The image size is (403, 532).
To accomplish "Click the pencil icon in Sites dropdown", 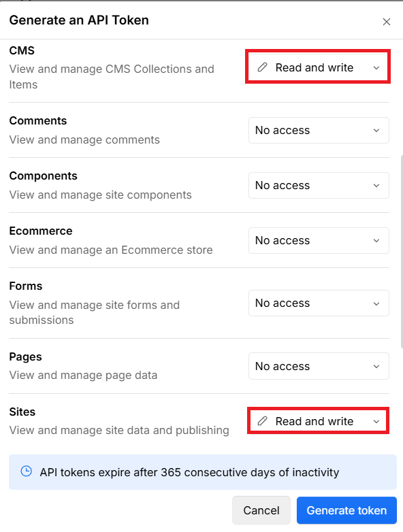I will tap(262, 421).
